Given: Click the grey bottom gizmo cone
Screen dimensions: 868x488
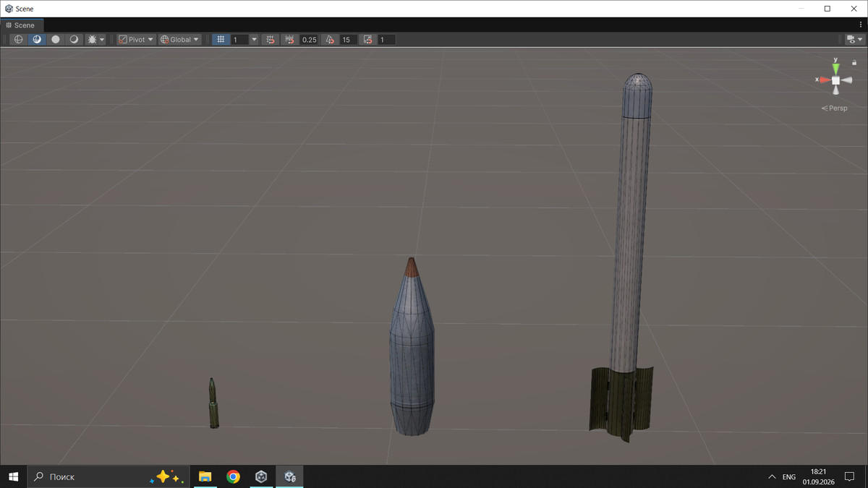Looking at the screenshot, I should pyautogui.click(x=835, y=91).
